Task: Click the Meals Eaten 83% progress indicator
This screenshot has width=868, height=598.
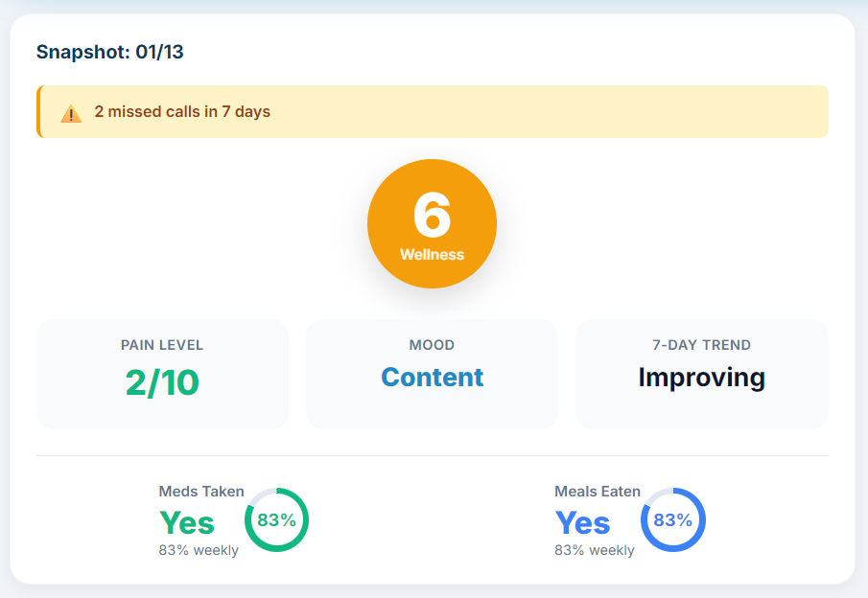Action: 672,519
